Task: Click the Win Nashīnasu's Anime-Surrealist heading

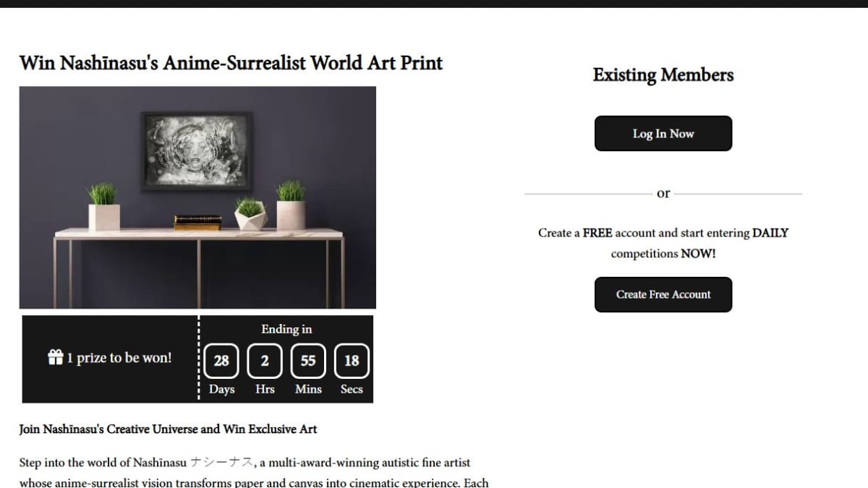Action: click(231, 63)
